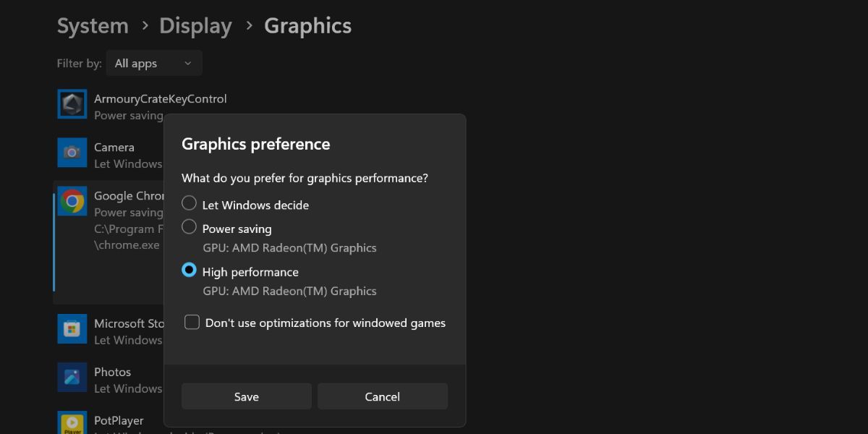Select the Let Windows decide option
This screenshot has height=434, width=868.
point(189,203)
